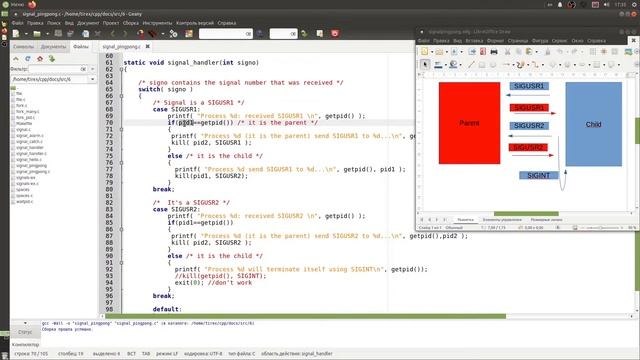This screenshot has height=360, width=640.
Task: Click Geany's Open file folder icon
Action: pyautogui.click(x=37, y=33)
